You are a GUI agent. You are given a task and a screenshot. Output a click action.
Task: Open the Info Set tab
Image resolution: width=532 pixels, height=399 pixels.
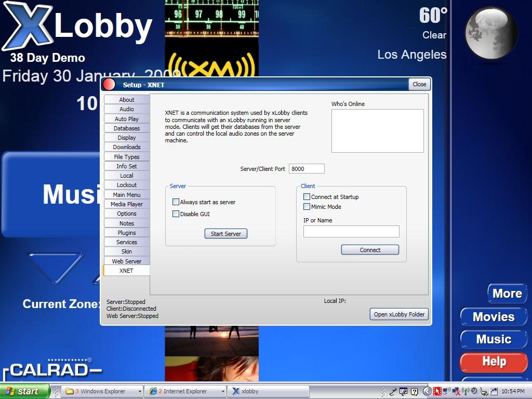point(127,166)
